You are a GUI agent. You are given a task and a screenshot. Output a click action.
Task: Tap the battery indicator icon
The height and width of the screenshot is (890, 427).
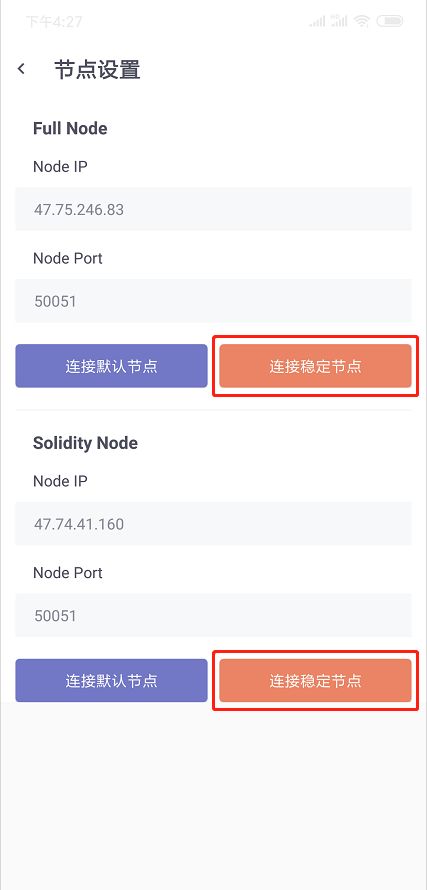(x=390, y=22)
